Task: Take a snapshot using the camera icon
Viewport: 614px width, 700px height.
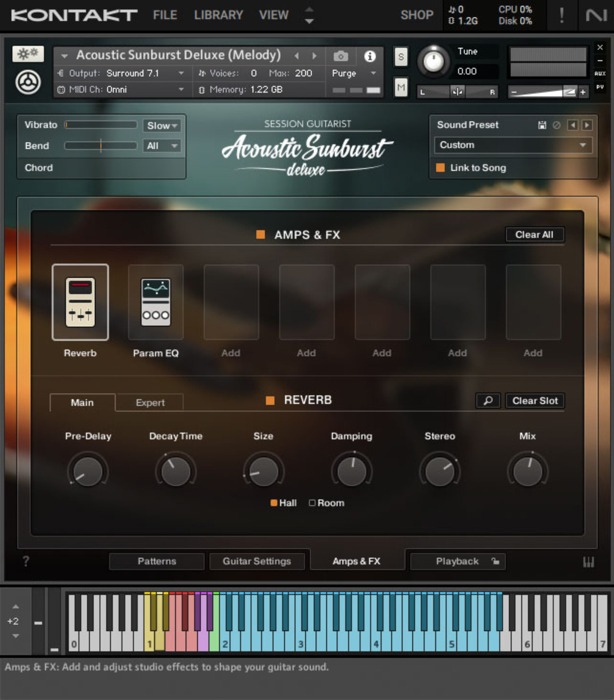Action: [x=340, y=57]
